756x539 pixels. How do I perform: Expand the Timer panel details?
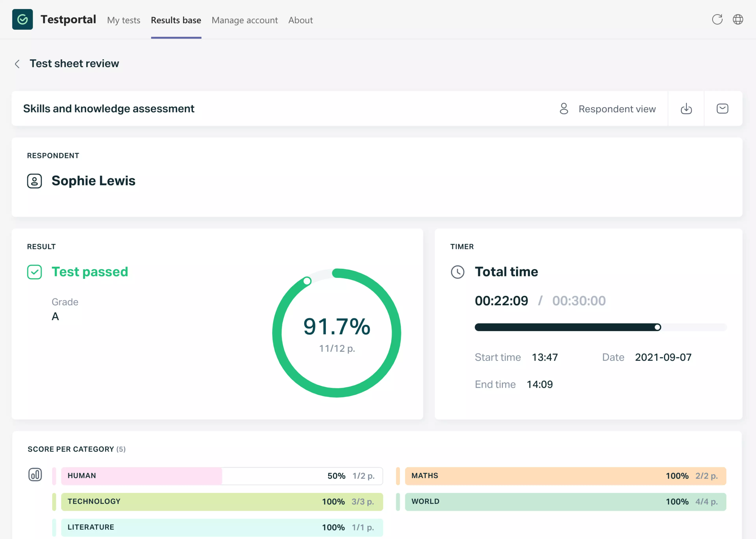point(462,247)
